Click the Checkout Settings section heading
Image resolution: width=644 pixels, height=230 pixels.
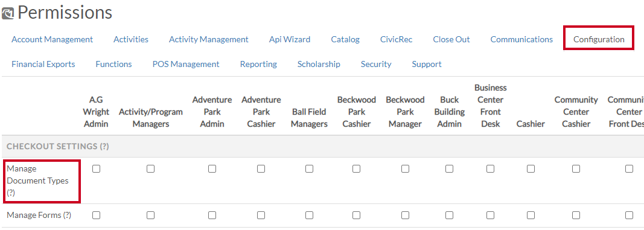pos(58,147)
